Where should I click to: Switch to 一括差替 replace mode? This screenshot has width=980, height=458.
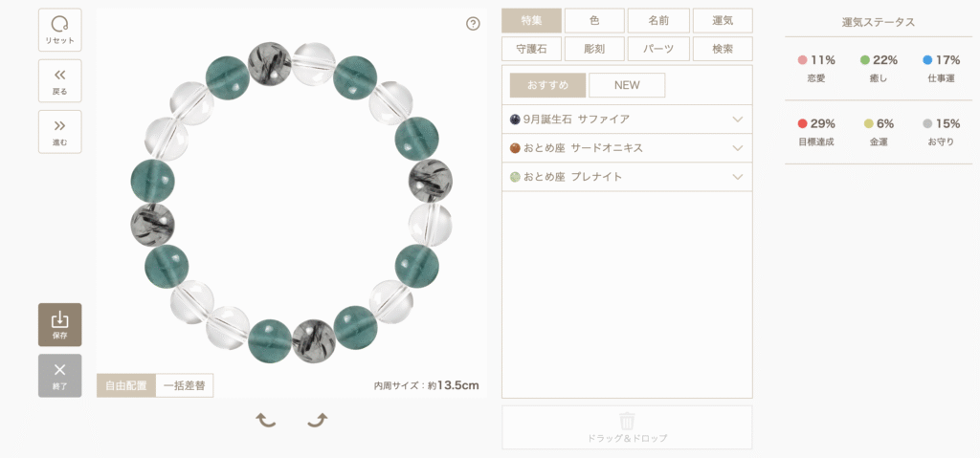pos(185,385)
